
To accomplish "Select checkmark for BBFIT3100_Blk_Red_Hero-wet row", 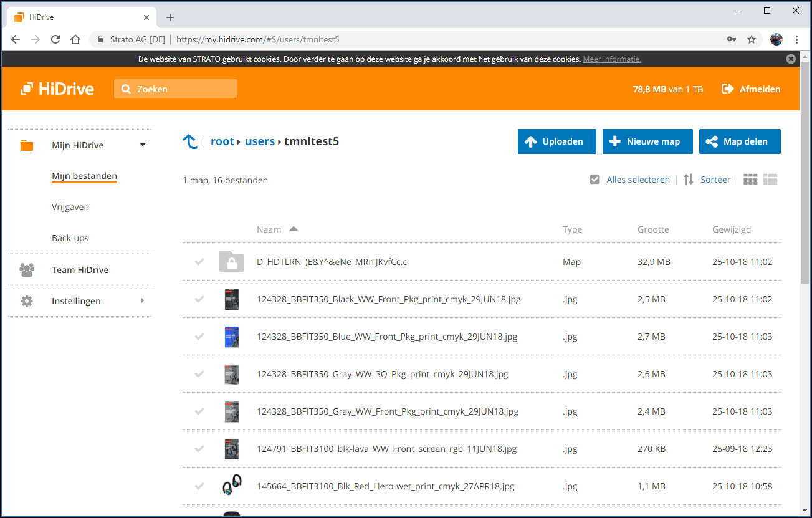I will coord(199,486).
